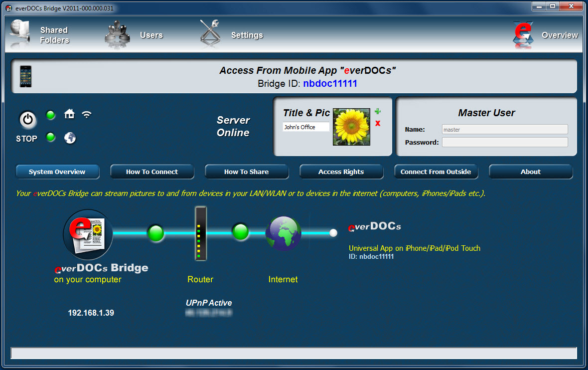The image size is (588, 370).
Task: Edit the title field John's Office
Action: (x=306, y=127)
